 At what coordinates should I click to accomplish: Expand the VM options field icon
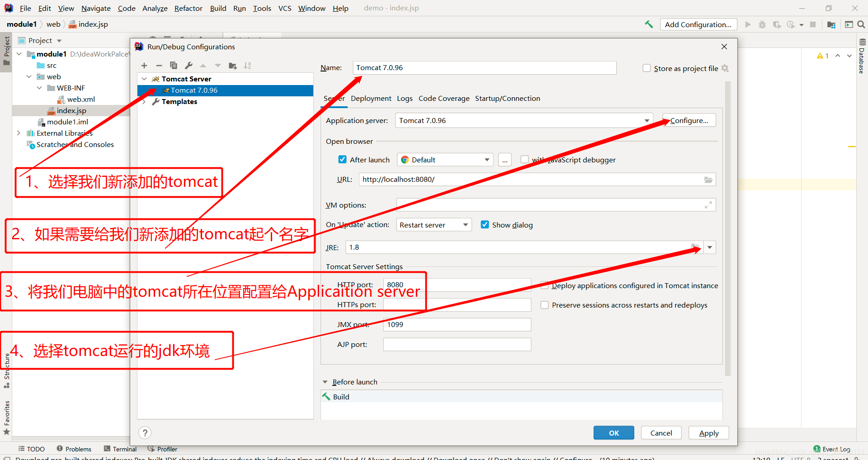click(708, 205)
